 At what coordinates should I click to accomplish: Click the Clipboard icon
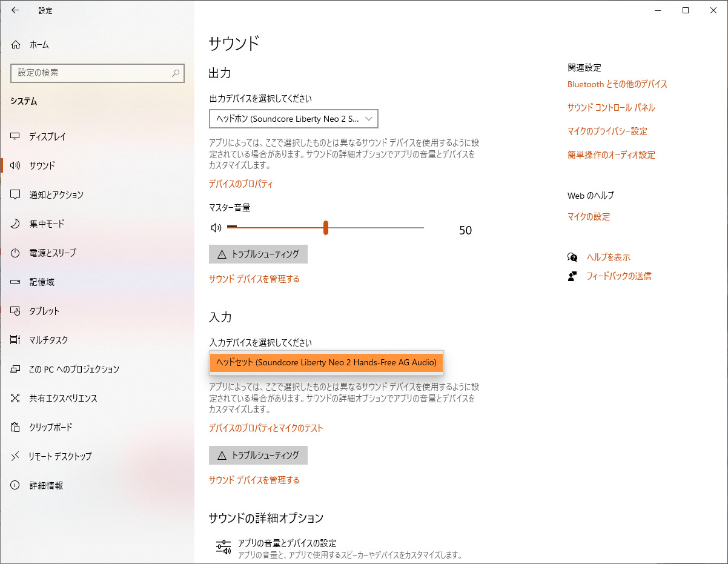click(15, 427)
